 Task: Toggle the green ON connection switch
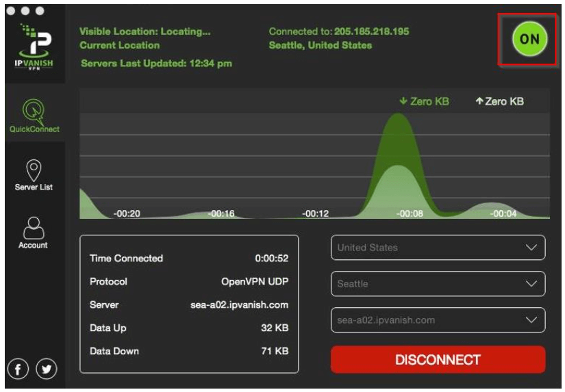529,38
